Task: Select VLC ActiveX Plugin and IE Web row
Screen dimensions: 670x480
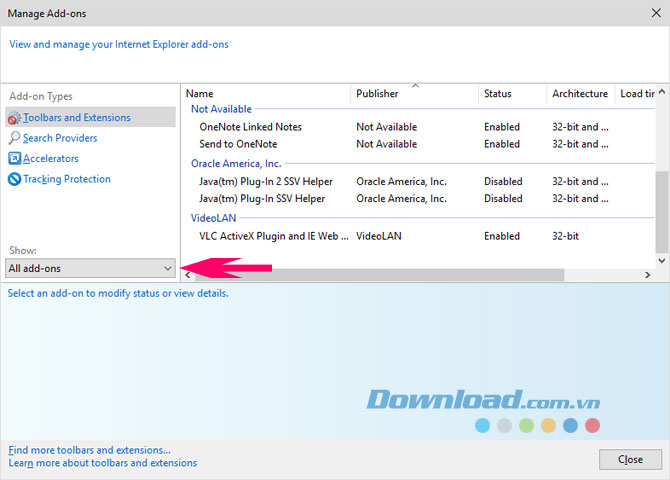Action: [419, 236]
